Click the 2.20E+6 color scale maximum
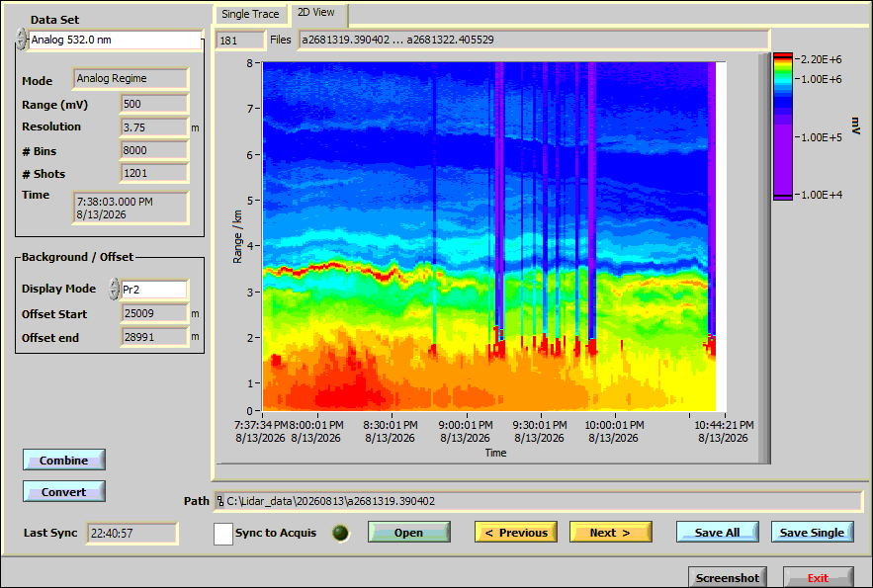The height and width of the screenshot is (588, 873). (822, 59)
